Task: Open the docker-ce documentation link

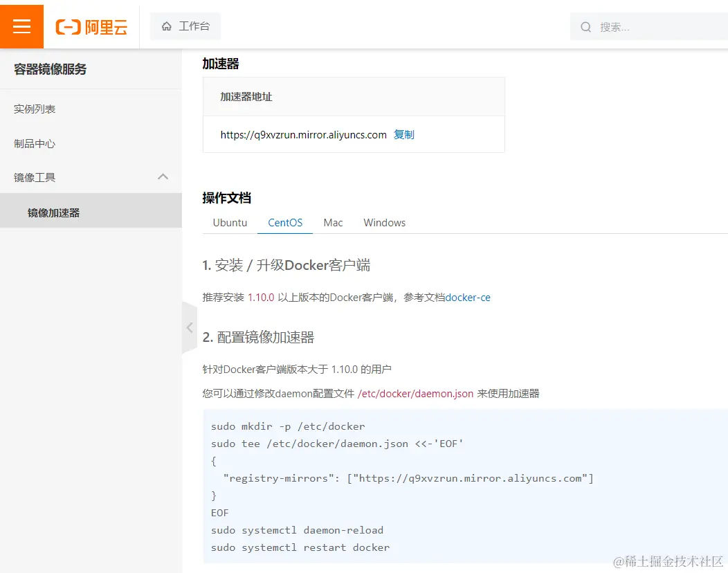Action: point(468,298)
